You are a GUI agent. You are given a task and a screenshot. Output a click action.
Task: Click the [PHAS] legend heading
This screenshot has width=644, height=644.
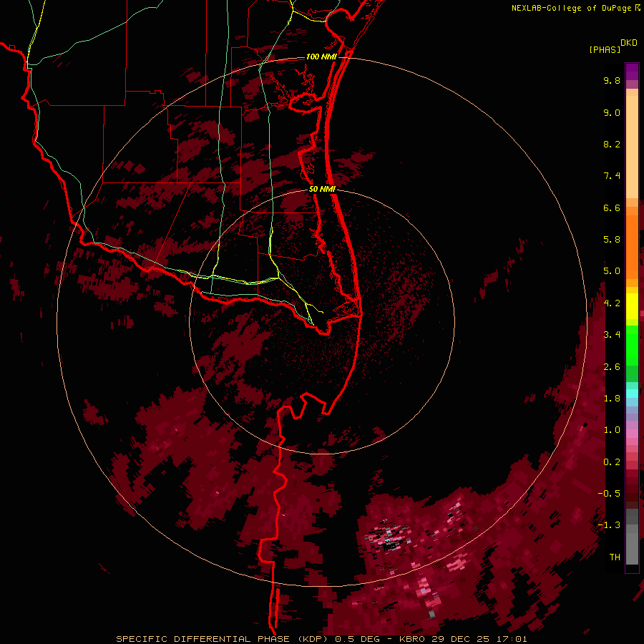click(x=605, y=50)
